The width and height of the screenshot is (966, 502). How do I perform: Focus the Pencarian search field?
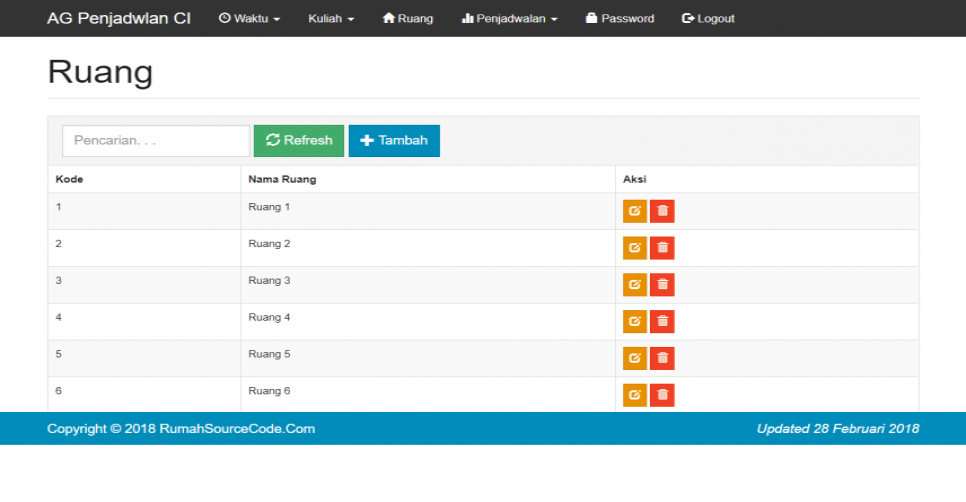tap(156, 141)
